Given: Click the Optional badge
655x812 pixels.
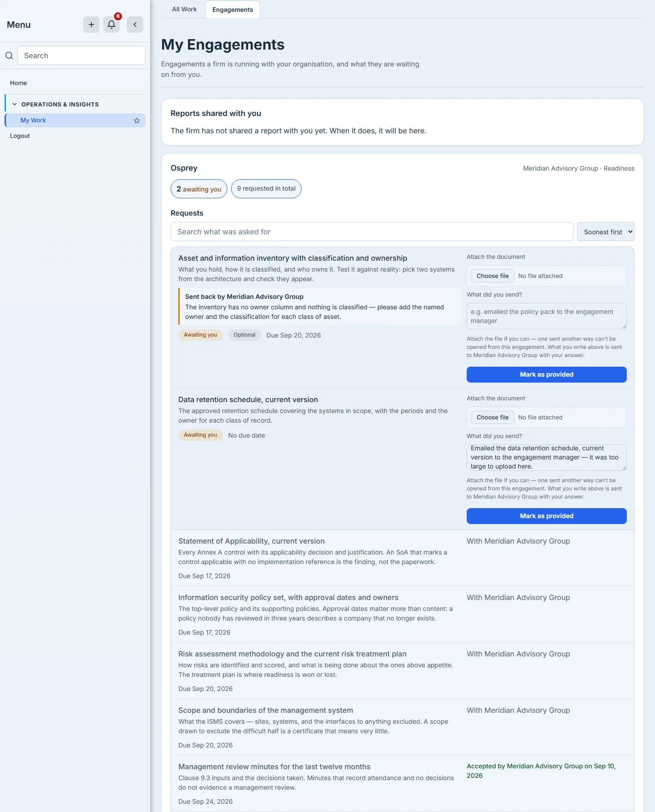Looking at the screenshot, I should (244, 335).
